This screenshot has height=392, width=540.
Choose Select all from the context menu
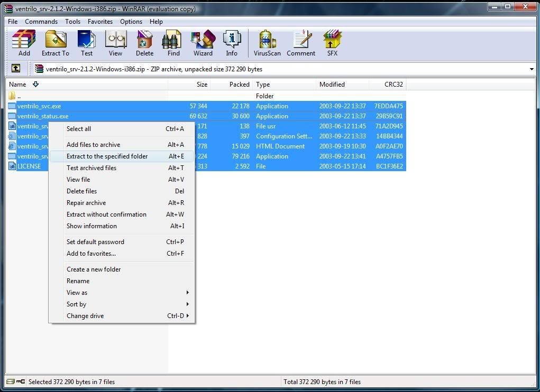[x=122, y=129]
